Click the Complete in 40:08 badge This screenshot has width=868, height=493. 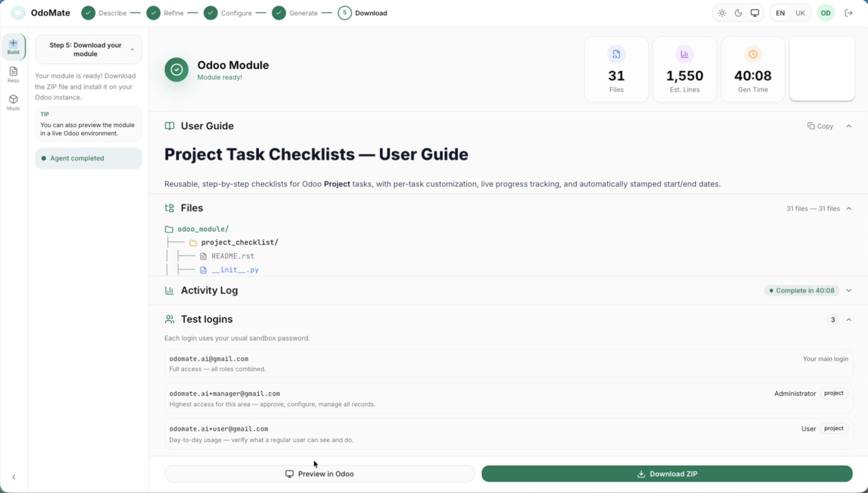click(x=802, y=290)
